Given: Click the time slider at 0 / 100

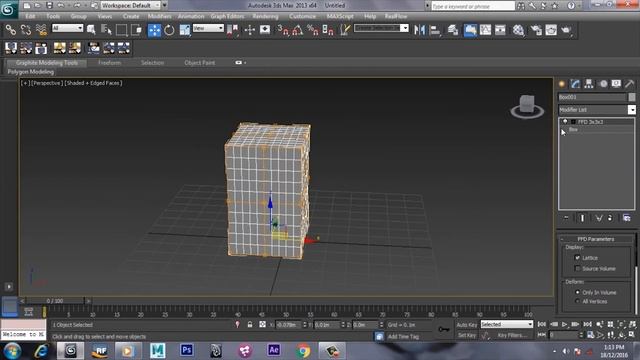Looking at the screenshot, I should (x=55, y=301).
